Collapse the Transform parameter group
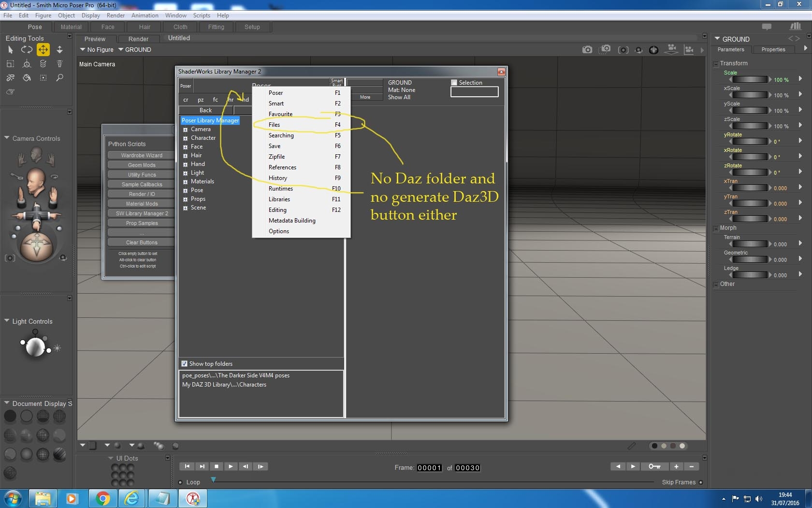 point(716,64)
